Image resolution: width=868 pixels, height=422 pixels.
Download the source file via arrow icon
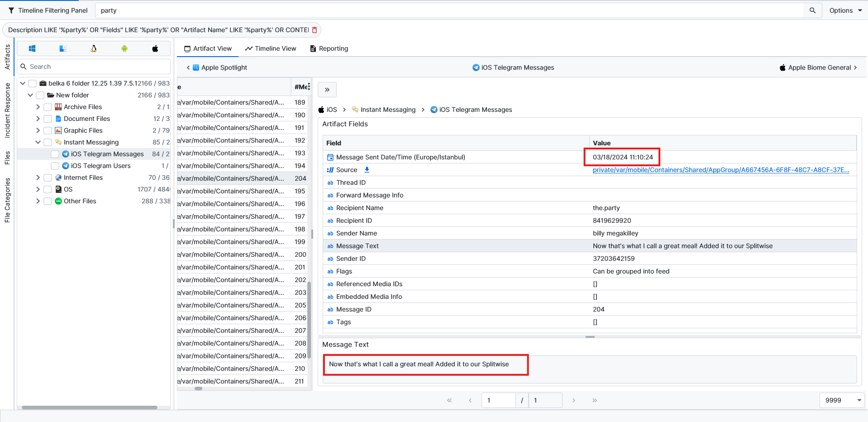click(x=367, y=170)
